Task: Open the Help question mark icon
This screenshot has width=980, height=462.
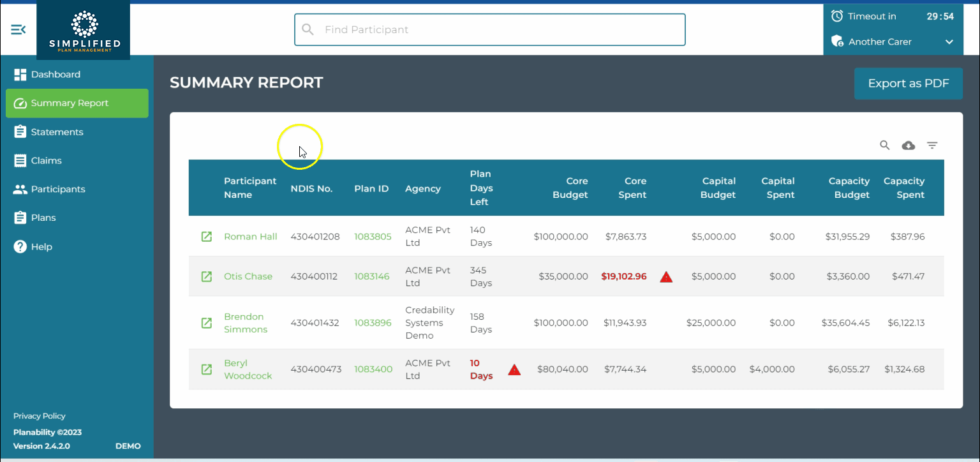Action: pos(19,246)
